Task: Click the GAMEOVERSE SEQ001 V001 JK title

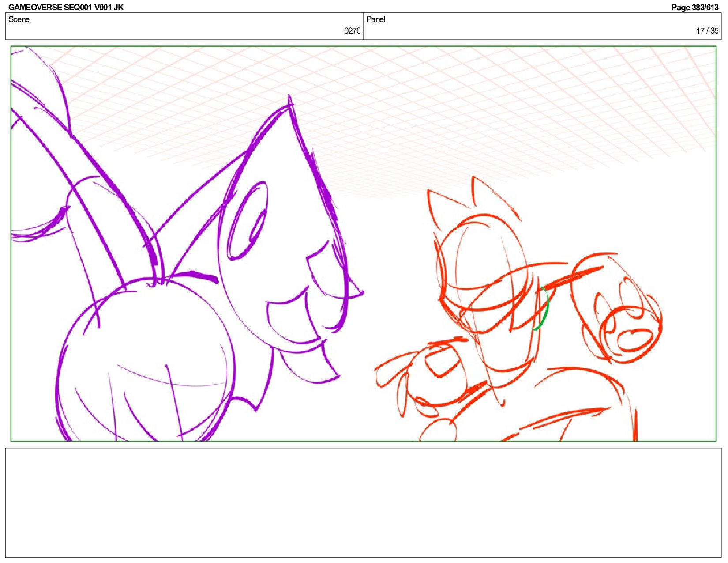Action: click(66, 7)
